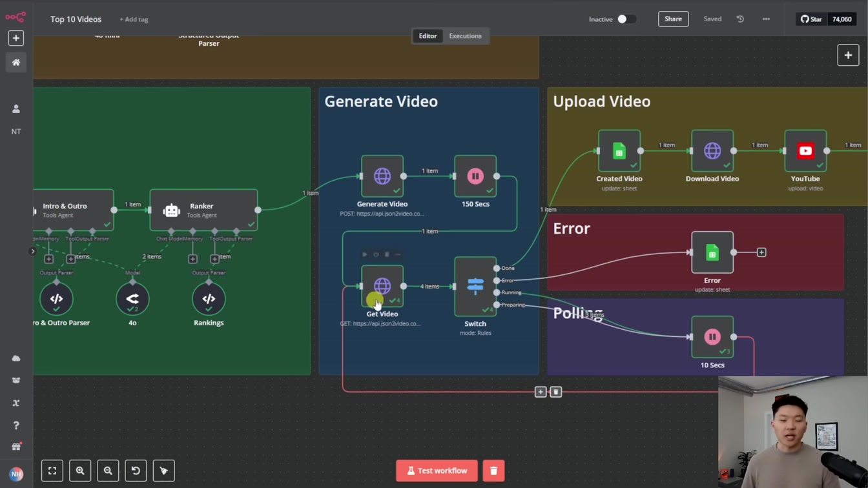
Task: Switch to the Executions tab
Action: point(465,36)
